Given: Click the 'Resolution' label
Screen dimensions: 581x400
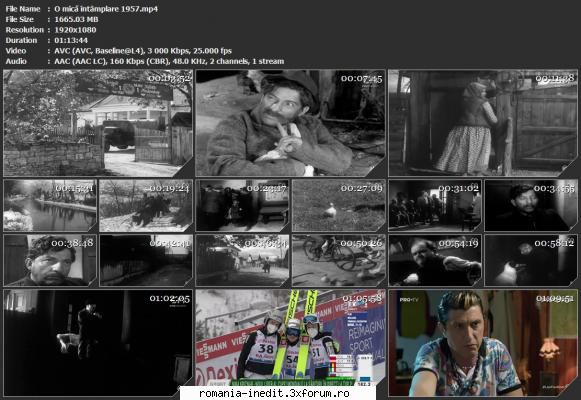Looking at the screenshot, I should tap(24, 30).
